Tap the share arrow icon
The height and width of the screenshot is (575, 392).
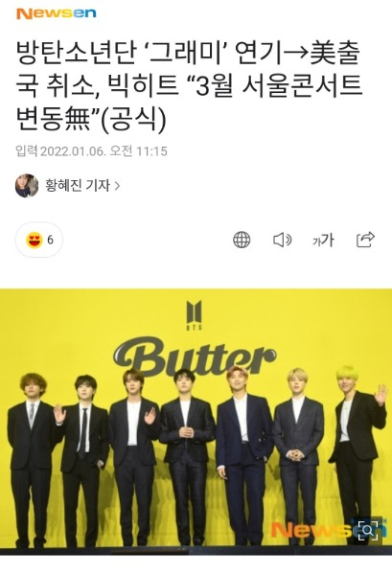point(365,240)
